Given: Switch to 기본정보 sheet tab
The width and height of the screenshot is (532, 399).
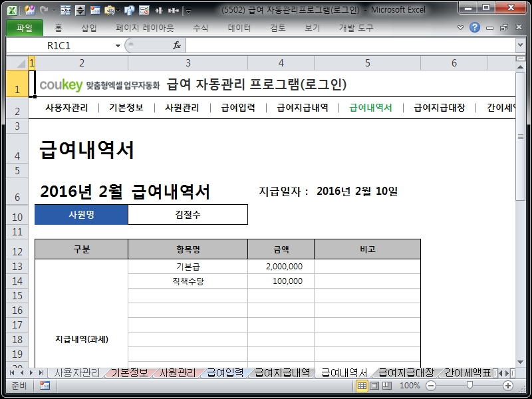Looking at the screenshot, I should tap(129, 373).
